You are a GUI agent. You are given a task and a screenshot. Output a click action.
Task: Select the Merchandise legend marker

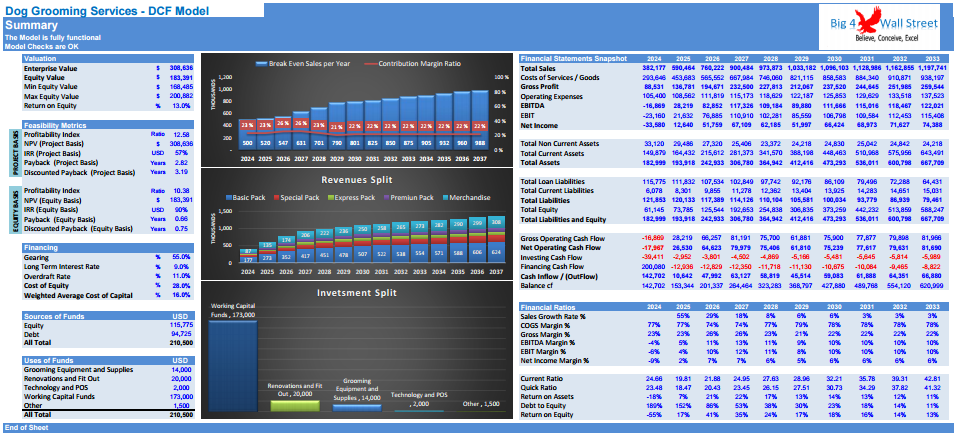coord(447,199)
